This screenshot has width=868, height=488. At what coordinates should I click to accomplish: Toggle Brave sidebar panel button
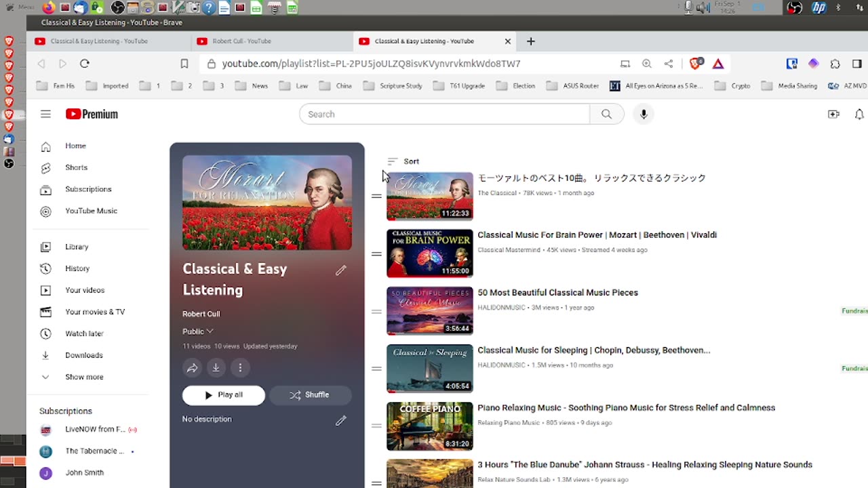point(857,64)
